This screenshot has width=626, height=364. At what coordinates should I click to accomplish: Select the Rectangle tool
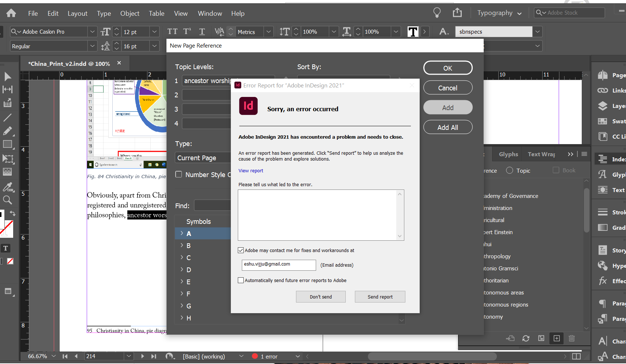(8, 144)
